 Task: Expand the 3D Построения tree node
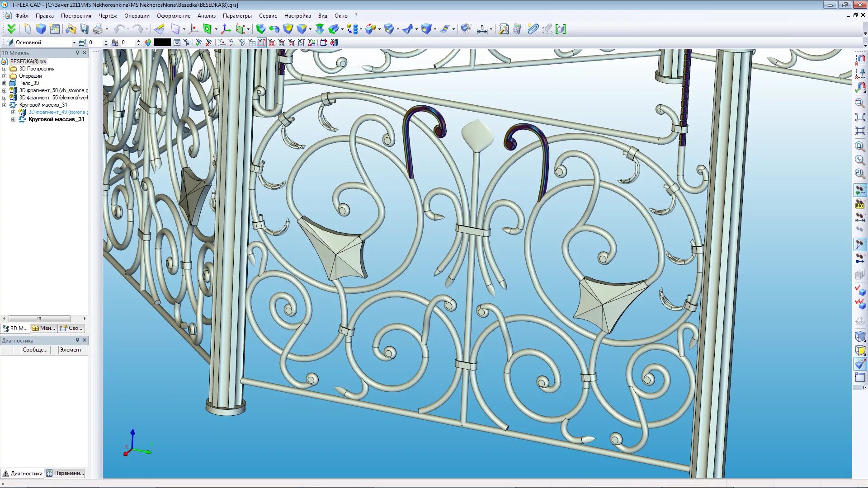click(5, 69)
